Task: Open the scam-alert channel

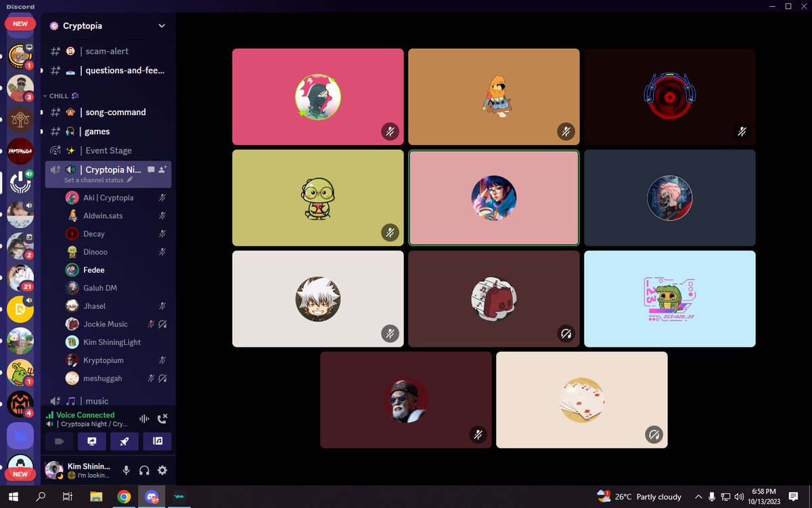Action: click(108, 51)
